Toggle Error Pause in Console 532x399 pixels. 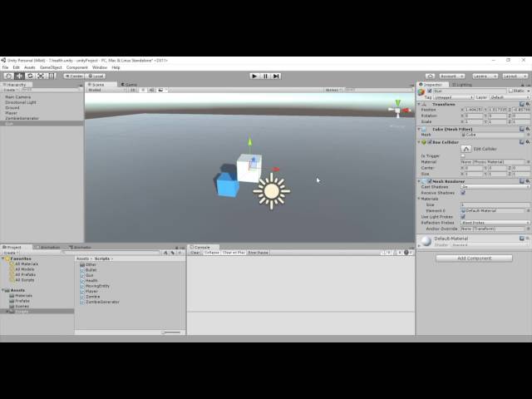pos(258,253)
